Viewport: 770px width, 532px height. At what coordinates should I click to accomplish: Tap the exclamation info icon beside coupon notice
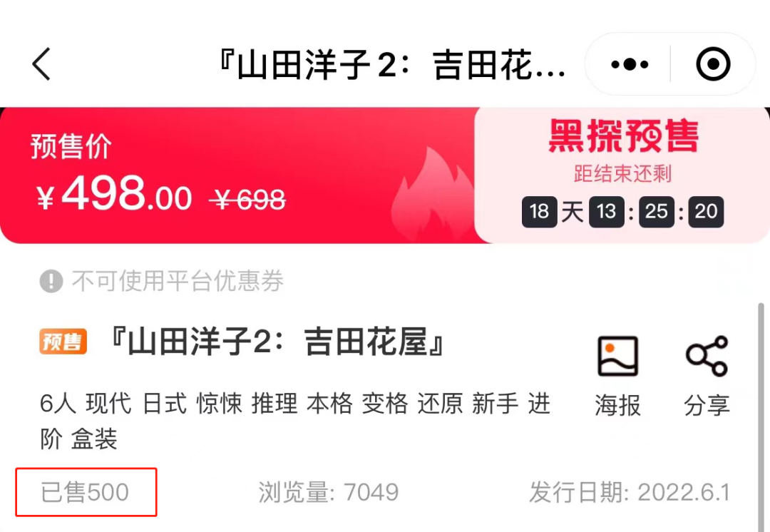51,281
